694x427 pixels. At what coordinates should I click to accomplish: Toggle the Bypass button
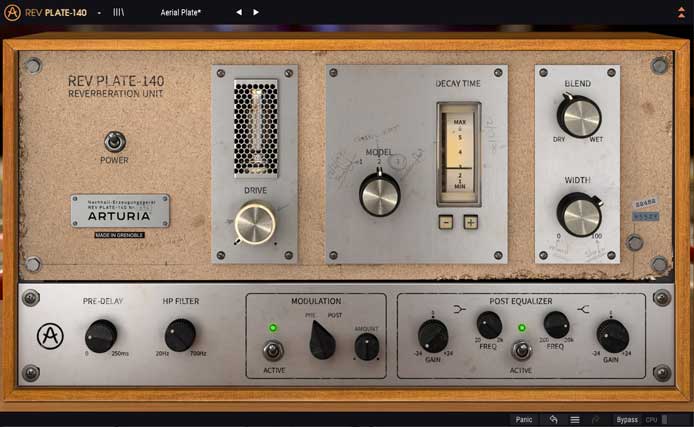[x=627, y=419]
